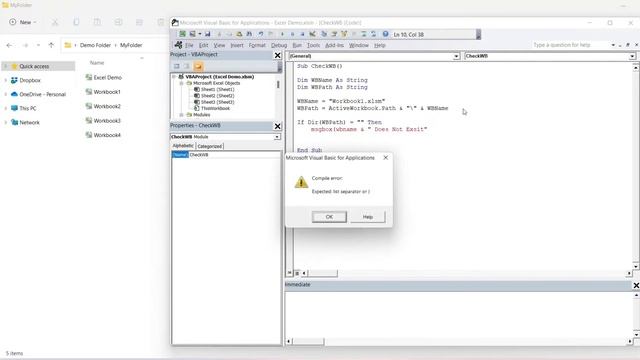Open the Format menu
This screenshot has height=360, width=640.
(257, 45)
